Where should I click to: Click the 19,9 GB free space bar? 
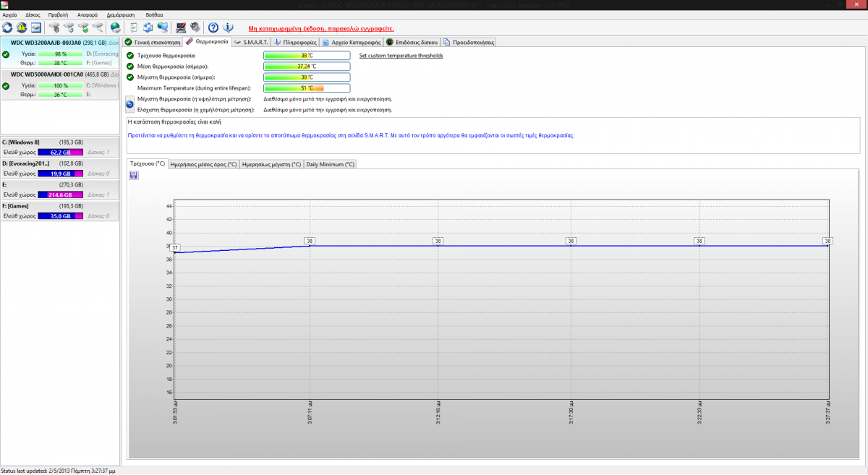pos(61,174)
